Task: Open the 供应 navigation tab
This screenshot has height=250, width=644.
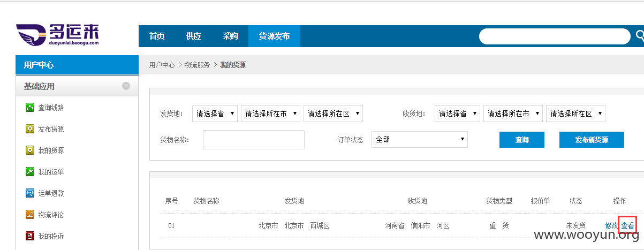Action: (193, 36)
